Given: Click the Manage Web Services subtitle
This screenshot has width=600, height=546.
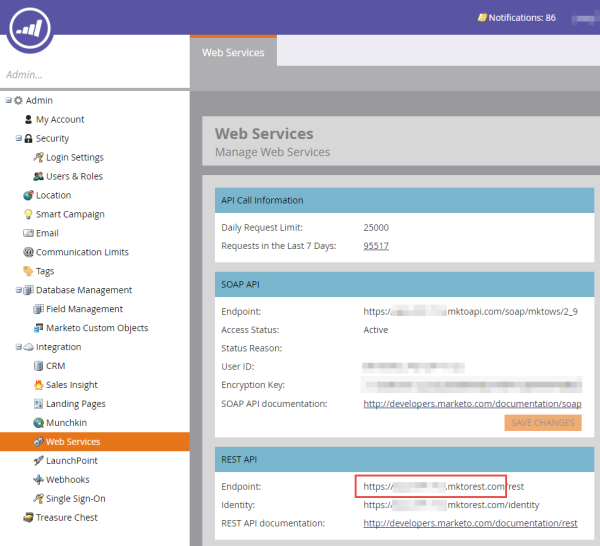Looking at the screenshot, I should click(x=272, y=152).
